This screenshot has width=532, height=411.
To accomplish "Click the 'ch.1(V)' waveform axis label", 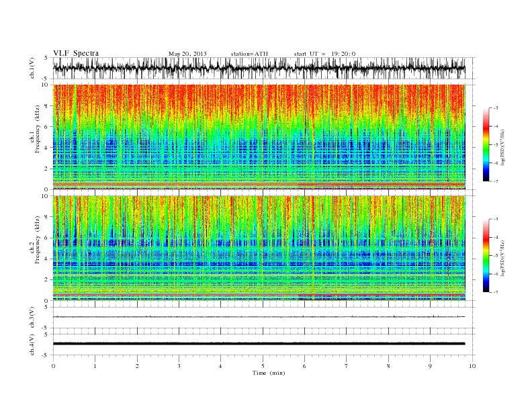I will tap(32, 68).
